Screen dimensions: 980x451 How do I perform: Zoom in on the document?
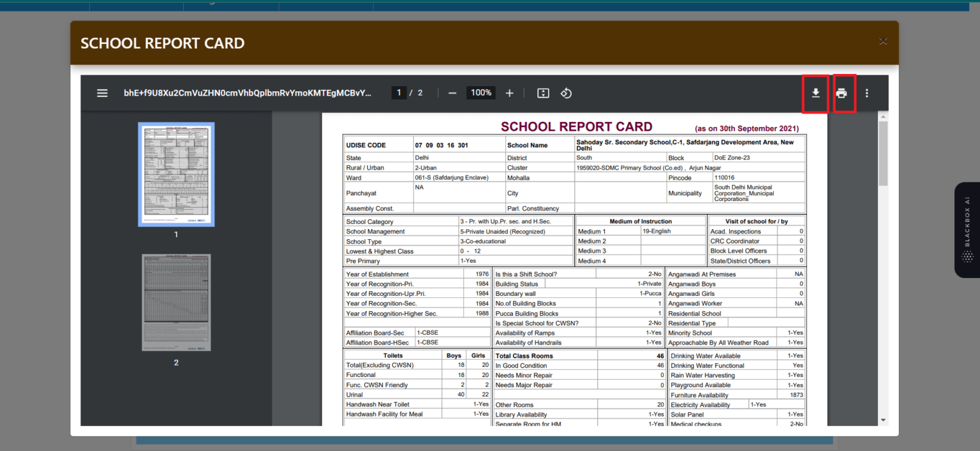click(509, 93)
